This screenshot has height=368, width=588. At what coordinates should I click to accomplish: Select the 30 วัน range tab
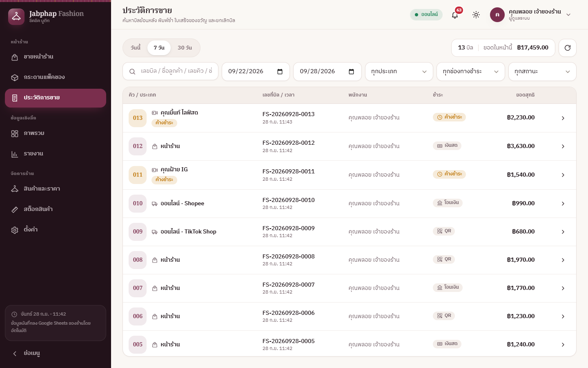[x=185, y=48]
